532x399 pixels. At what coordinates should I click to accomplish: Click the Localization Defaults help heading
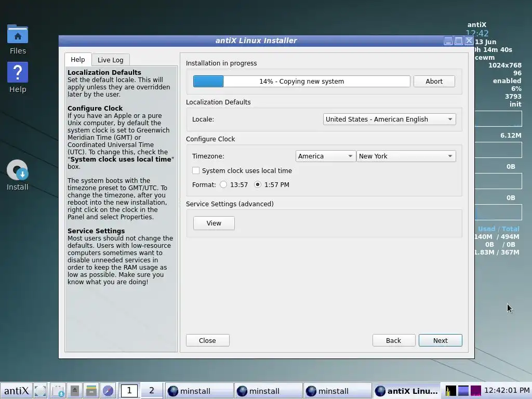coord(104,72)
